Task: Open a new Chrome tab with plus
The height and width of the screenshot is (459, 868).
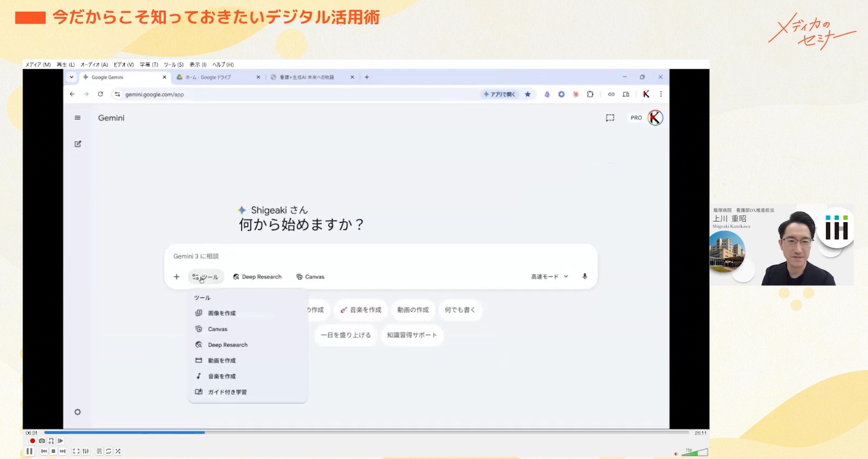Action: tap(367, 77)
